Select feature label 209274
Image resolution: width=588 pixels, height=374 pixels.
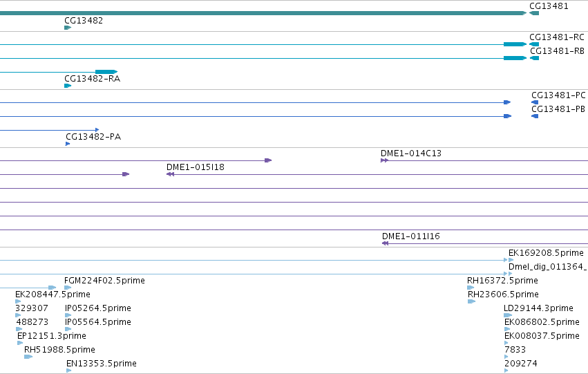click(x=521, y=364)
